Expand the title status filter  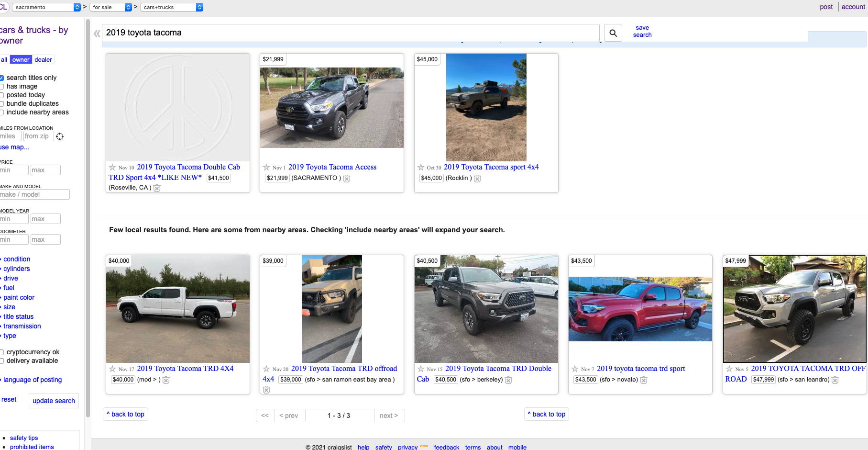18,316
